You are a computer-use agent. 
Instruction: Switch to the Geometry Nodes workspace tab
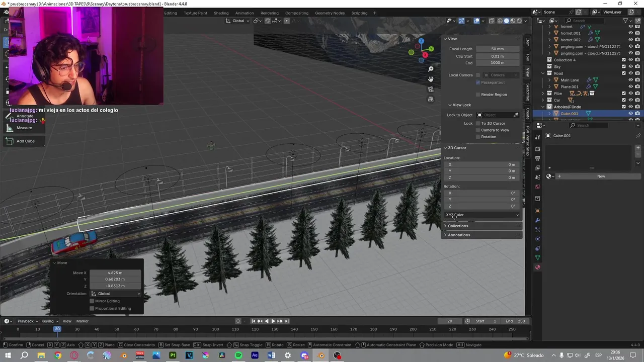[x=330, y=13]
